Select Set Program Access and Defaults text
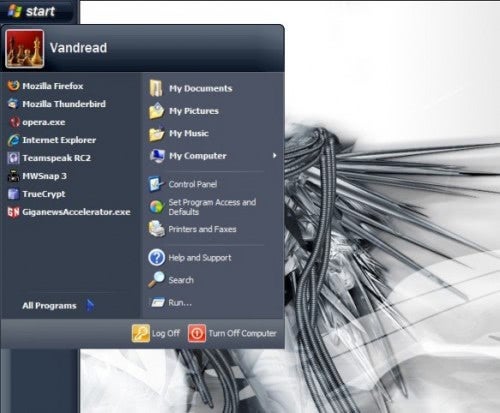The width and height of the screenshot is (500, 413). [212, 207]
